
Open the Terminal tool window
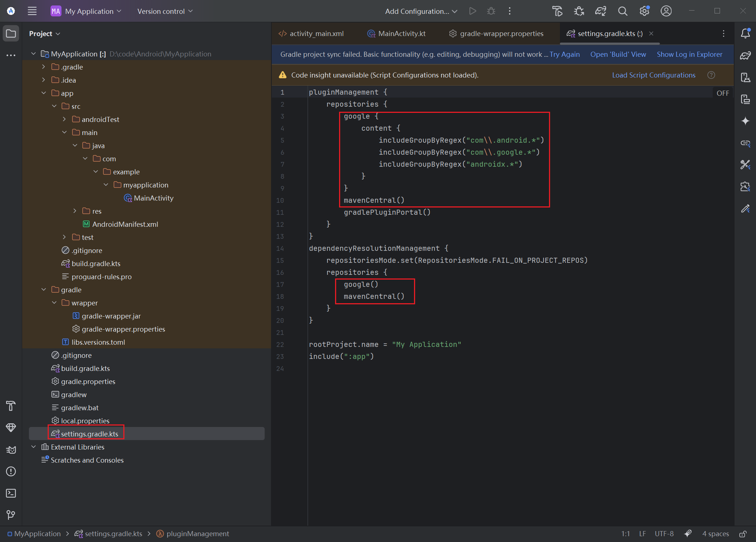[11, 493]
